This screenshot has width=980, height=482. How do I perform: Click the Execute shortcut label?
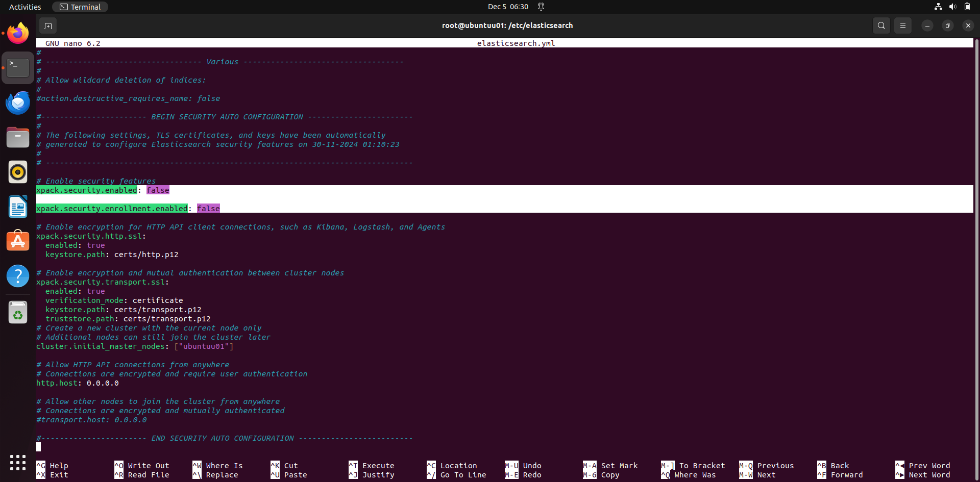[x=378, y=466]
